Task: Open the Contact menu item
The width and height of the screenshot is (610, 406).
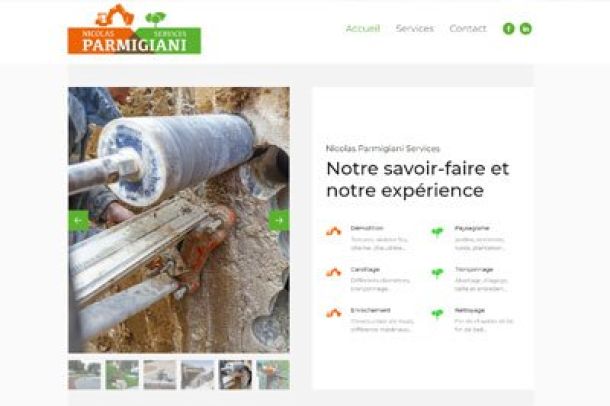Action: coord(468,28)
